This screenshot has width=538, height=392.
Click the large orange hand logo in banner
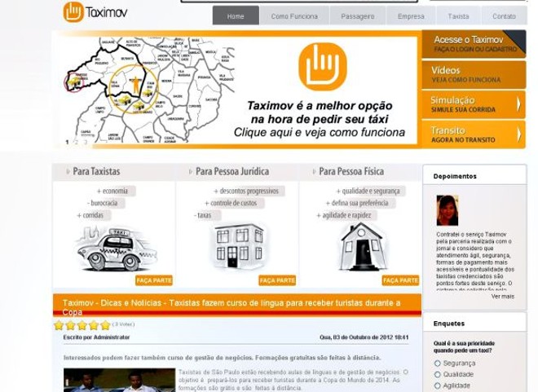(x=323, y=67)
